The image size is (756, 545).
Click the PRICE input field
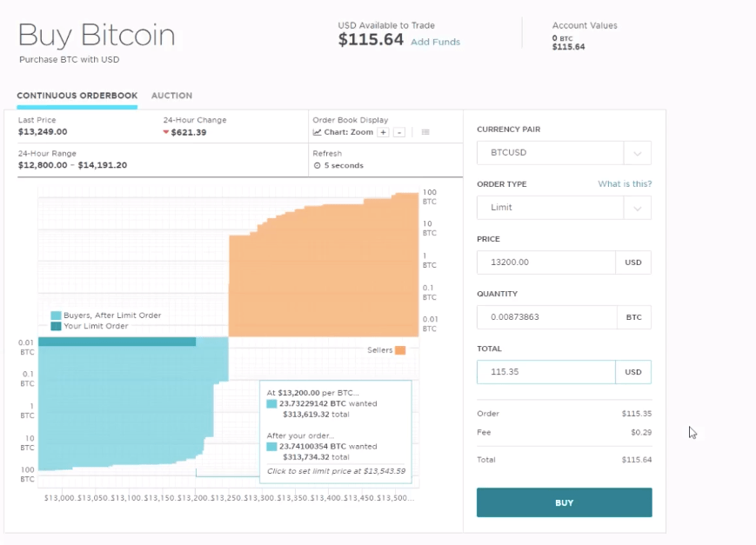(545, 262)
